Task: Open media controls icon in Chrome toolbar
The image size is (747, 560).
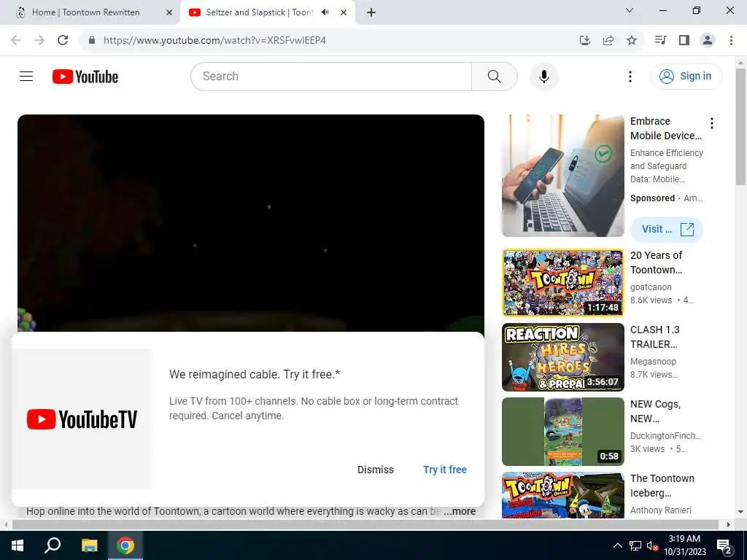Action: [x=660, y=40]
